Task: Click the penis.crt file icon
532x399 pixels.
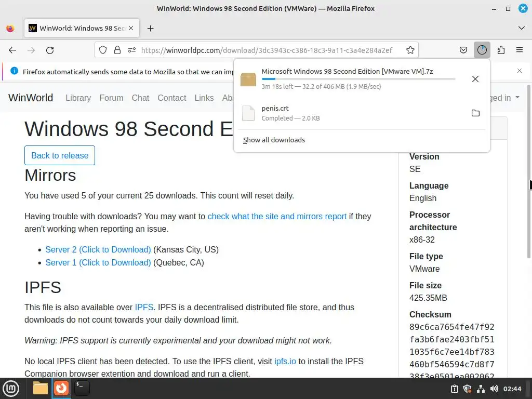Action: pos(248,113)
